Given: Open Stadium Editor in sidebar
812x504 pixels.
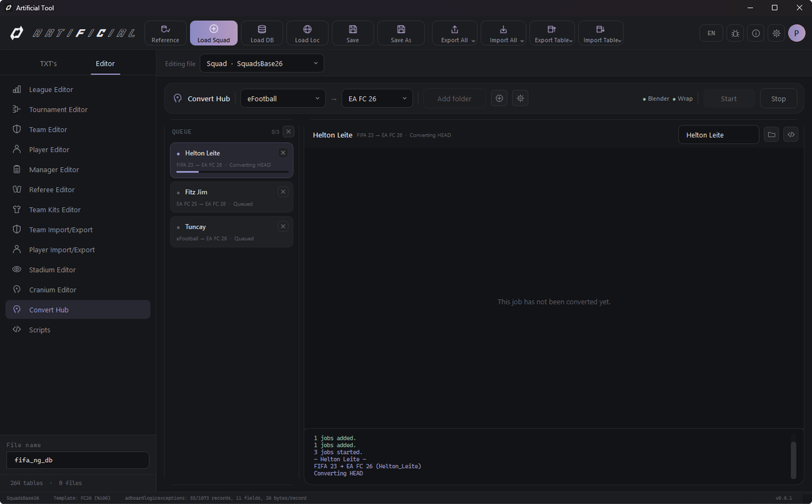Looking at the screenshot, I should [x=78, y=270].
